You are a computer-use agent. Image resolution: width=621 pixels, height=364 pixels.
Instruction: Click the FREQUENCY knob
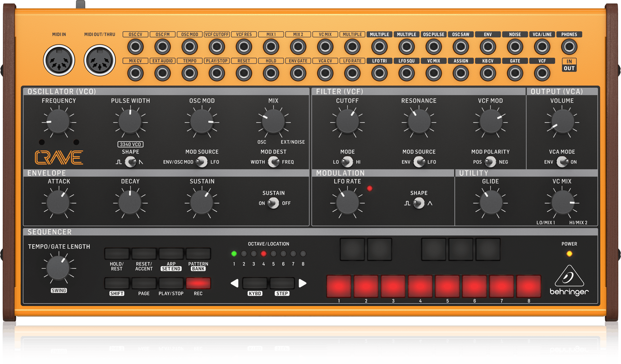click(58, 121)
